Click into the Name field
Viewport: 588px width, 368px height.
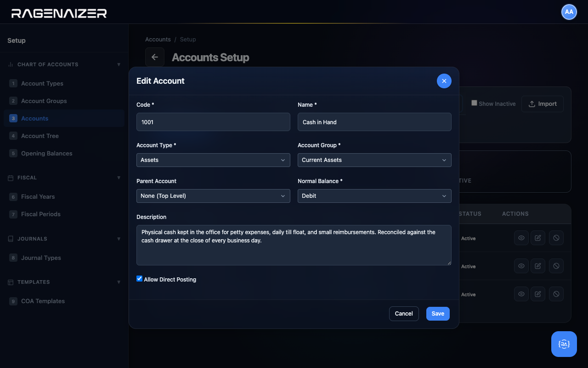374,122
